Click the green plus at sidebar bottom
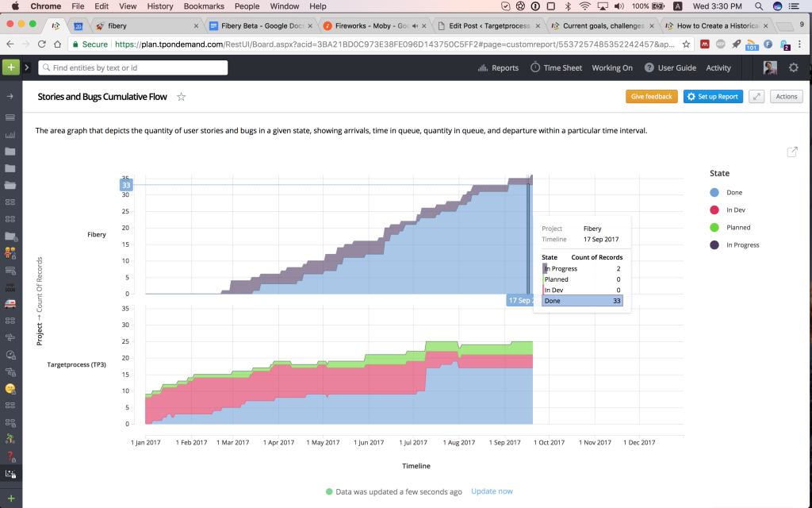 11,498
